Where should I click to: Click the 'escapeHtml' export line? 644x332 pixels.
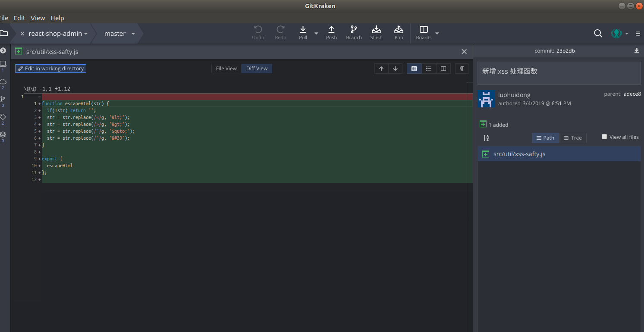pyautogui.click(x=60, y=166)
